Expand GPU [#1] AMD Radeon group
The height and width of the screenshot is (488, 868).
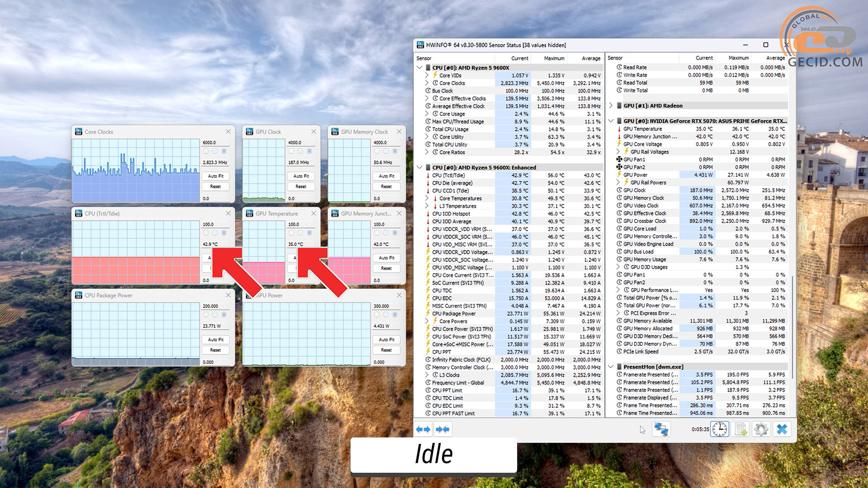pos(611,106)
